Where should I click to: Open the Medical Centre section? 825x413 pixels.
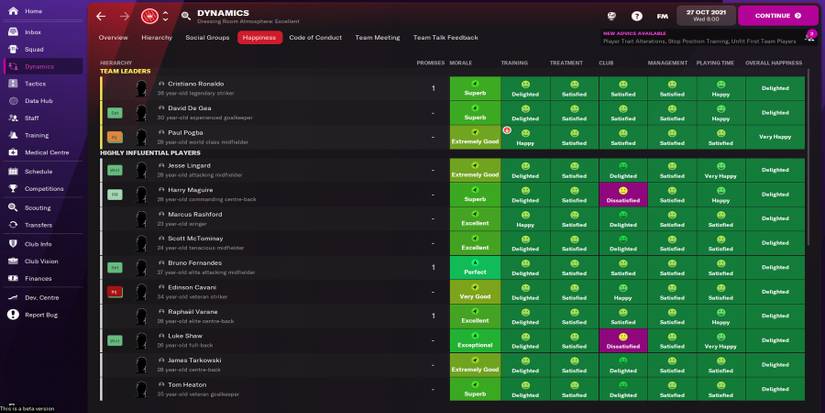(46, 153)
